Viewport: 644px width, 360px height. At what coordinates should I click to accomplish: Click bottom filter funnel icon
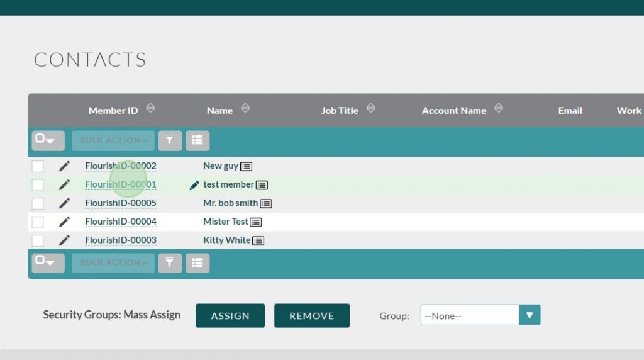click(170, 263)
